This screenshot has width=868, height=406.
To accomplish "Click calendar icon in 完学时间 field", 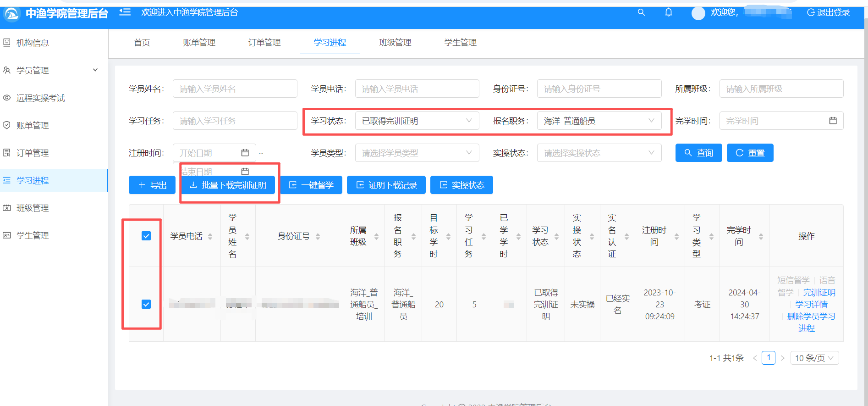I will pos(833,121).
